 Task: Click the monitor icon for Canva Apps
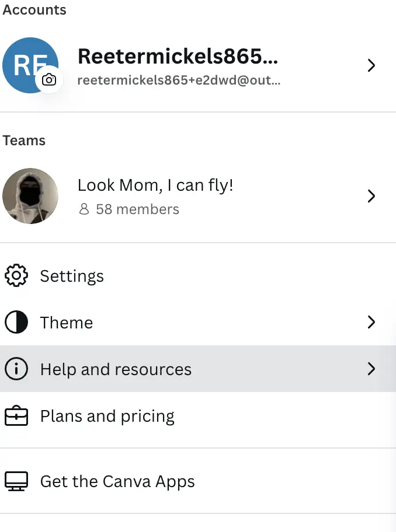(16, 481)
